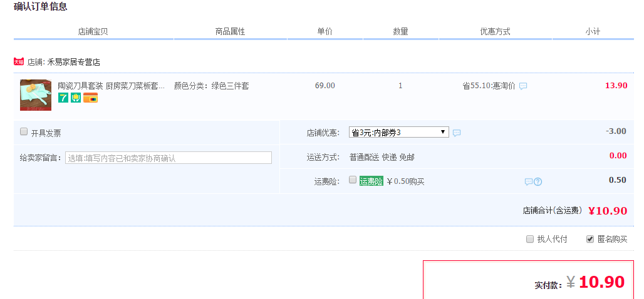
Task: Click the 确认订单信息 page heading
Action: [x=40, y=6]
